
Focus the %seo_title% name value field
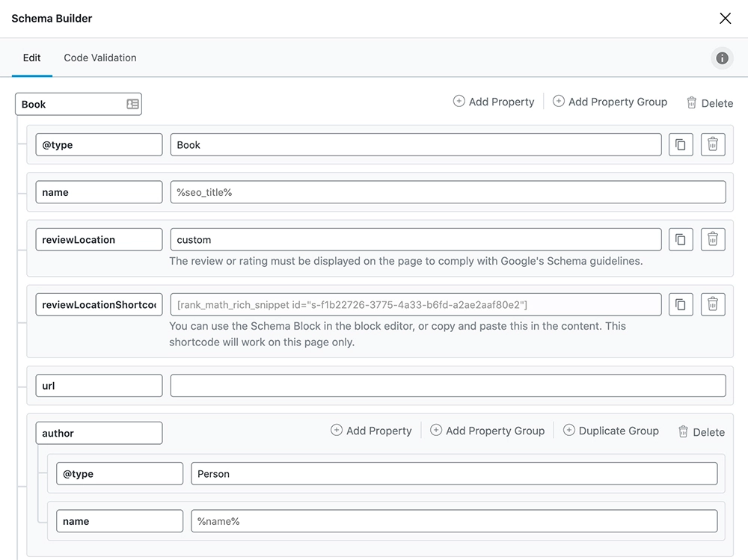tap(448, 192)
